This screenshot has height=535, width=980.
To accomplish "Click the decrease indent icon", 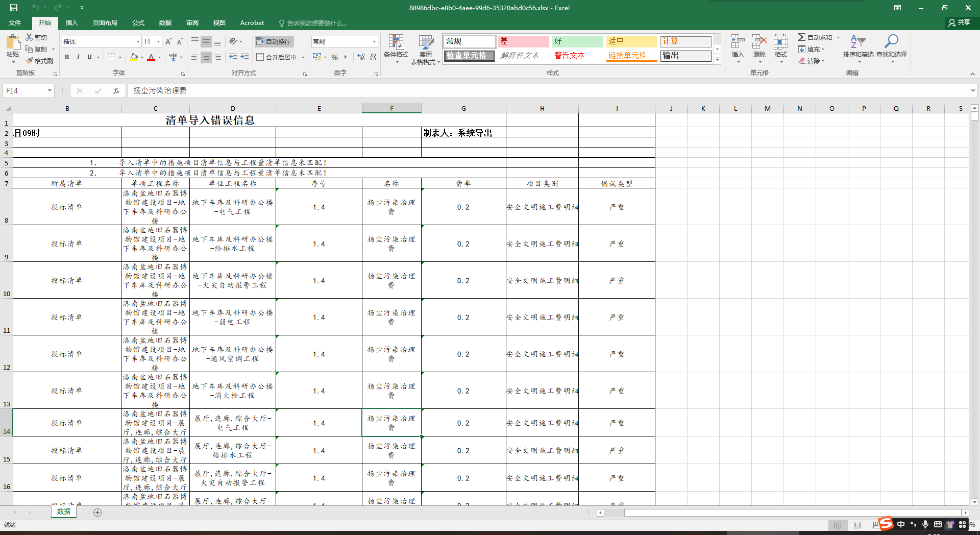I will [x=233, y=57].
